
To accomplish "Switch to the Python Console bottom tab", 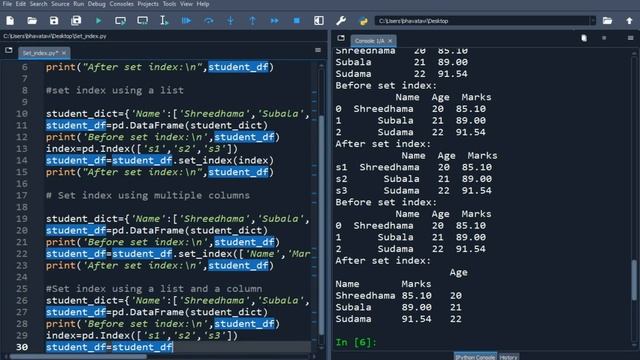I will pos(475,357).
